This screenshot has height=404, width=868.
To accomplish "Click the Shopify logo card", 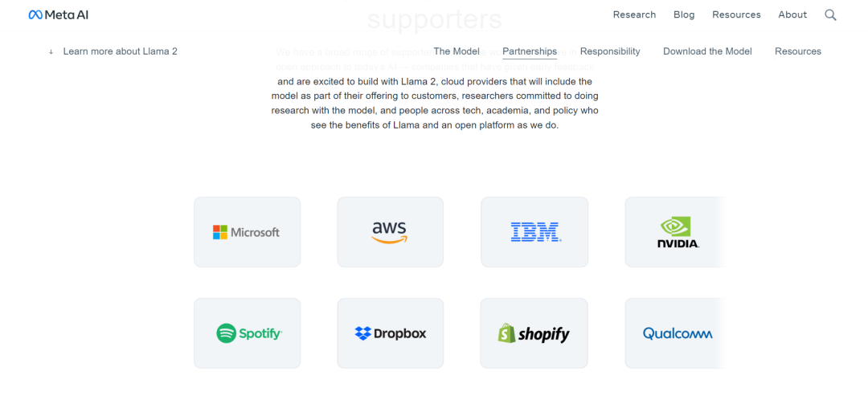I will pos(534,333).
